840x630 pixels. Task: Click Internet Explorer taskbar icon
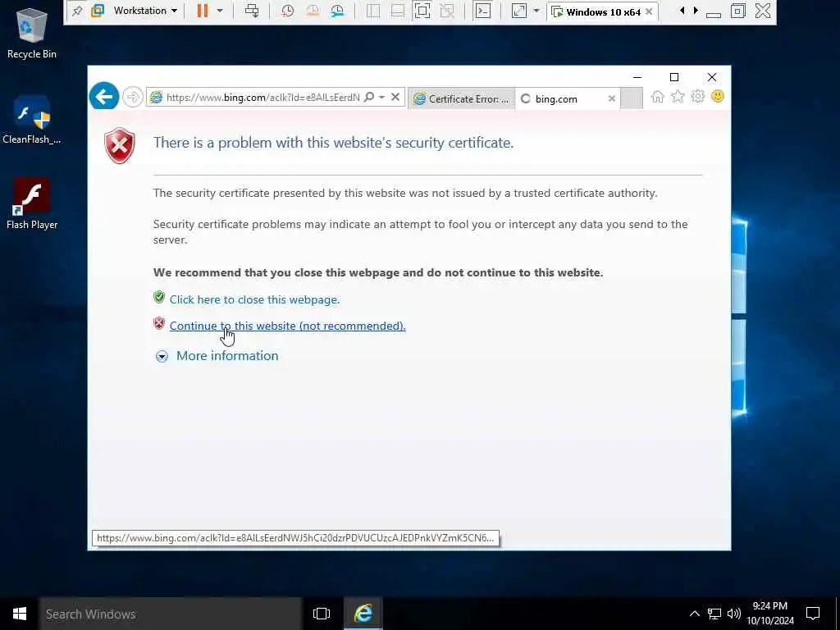pos(363,614)
